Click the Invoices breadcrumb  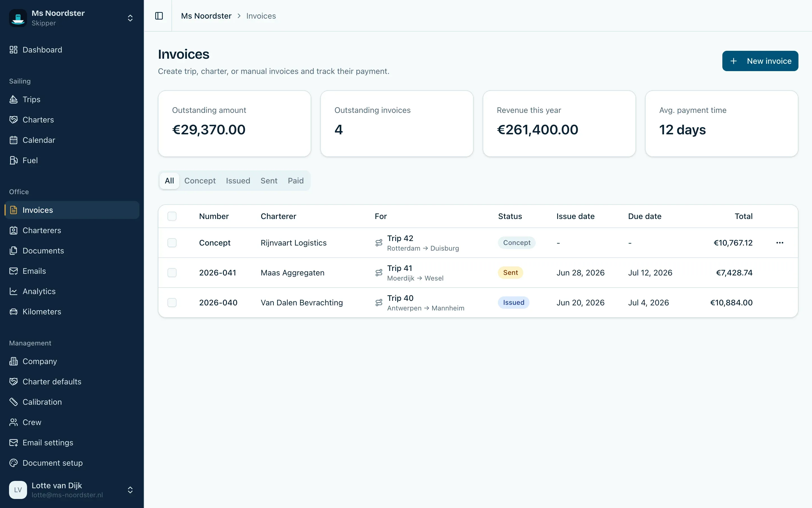[261, 16]
